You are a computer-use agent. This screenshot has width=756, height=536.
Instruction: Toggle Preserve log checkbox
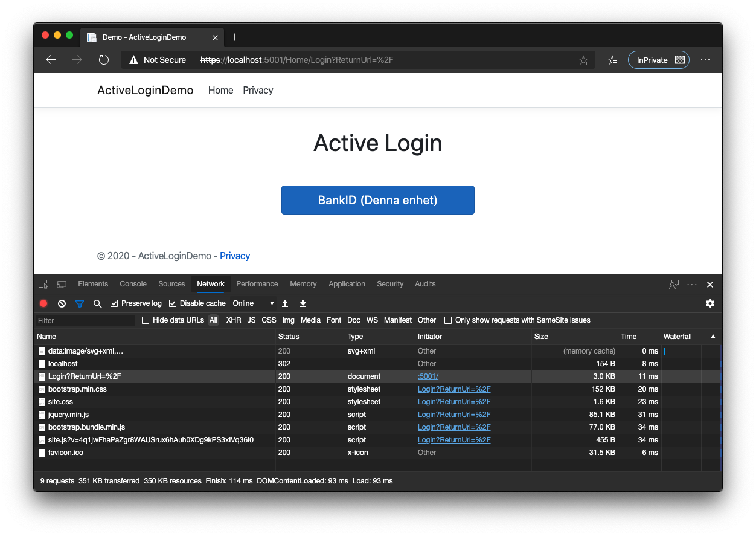[114, 303]
